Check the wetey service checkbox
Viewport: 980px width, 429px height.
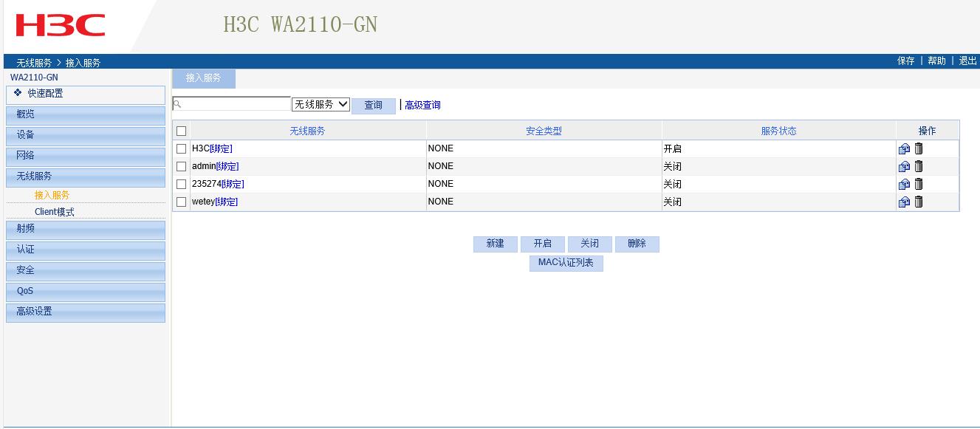point(182,202)
